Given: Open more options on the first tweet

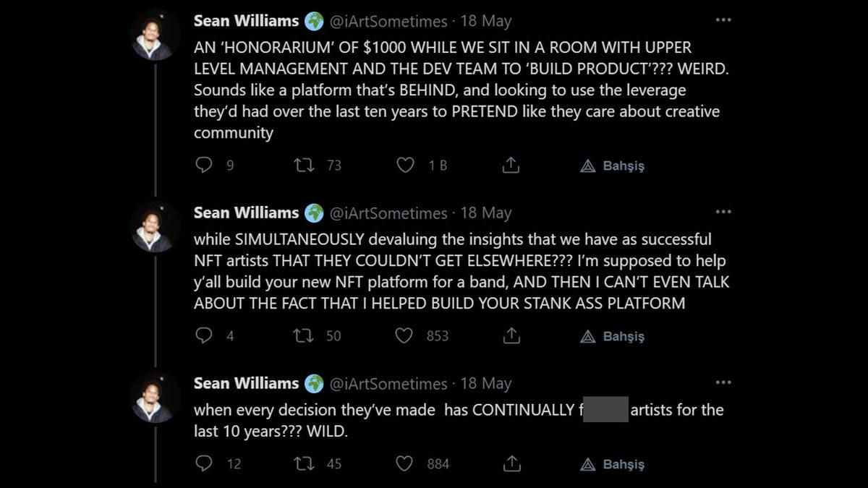Looking at the screenshot, I should (723, 20).
